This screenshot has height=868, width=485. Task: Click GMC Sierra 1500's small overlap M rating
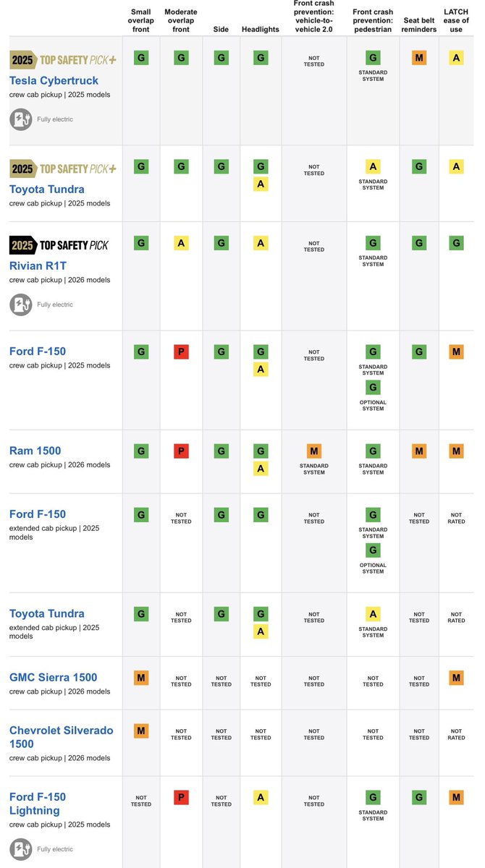click(x=141, y=678)
